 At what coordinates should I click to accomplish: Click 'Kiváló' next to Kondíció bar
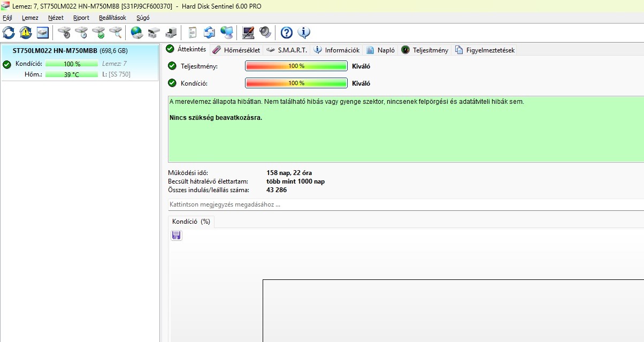(x=361, y=83)
